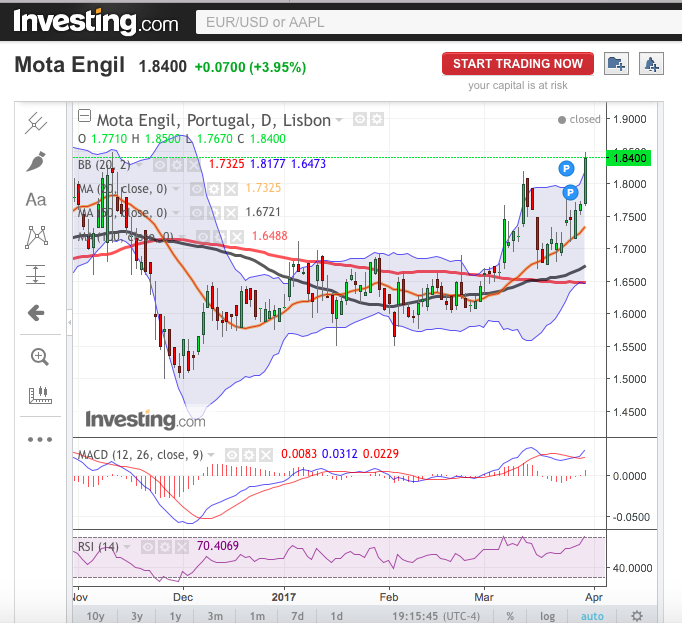Toggle percent scale mode
Viewport: 682px width, 623px height.
pyautogui.click(x=510, y=616)
